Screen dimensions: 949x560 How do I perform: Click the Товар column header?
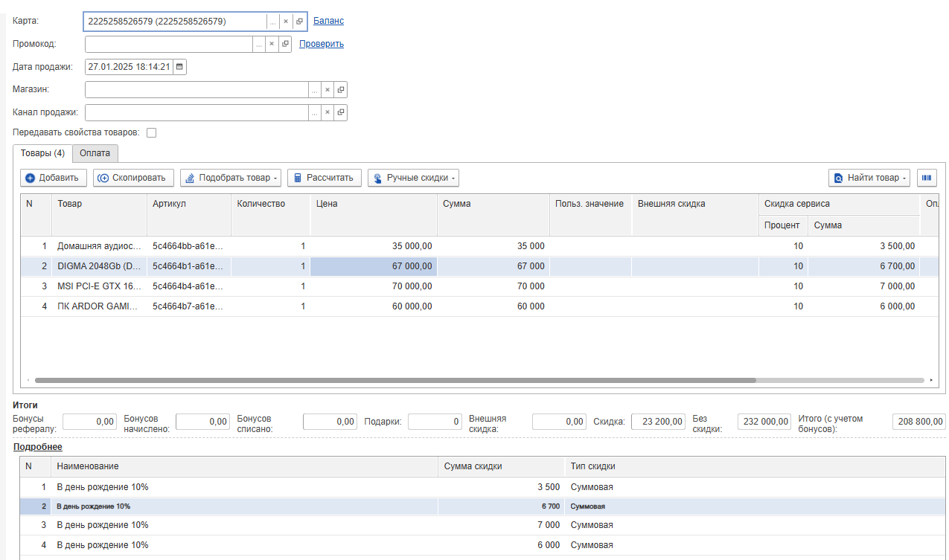pyautogui.click(x=99, y=215)
